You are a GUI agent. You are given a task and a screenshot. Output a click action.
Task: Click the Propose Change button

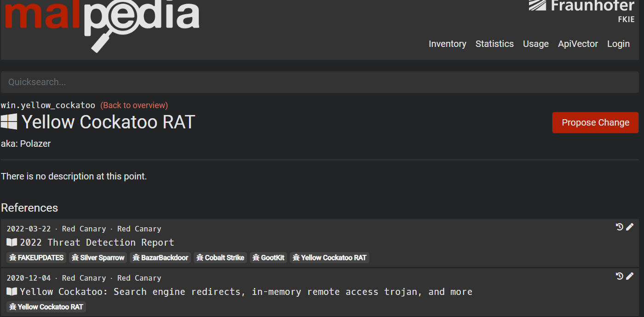tap(595, 122)
